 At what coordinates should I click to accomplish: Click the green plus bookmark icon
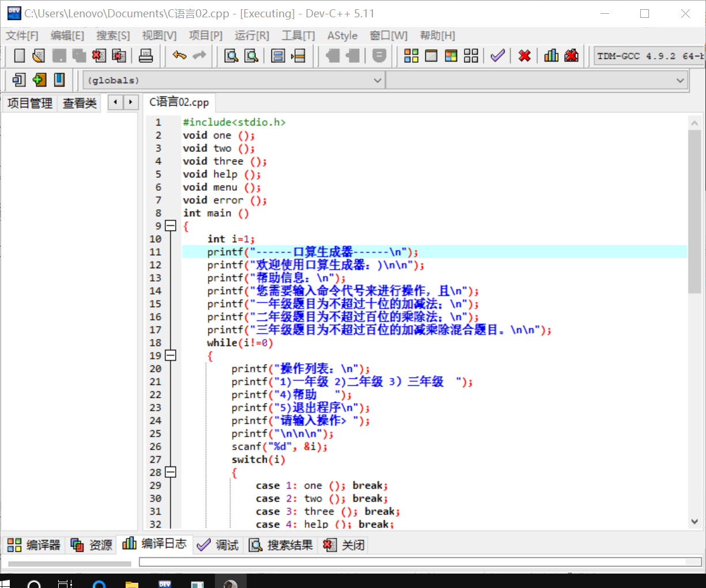(39, 80)
